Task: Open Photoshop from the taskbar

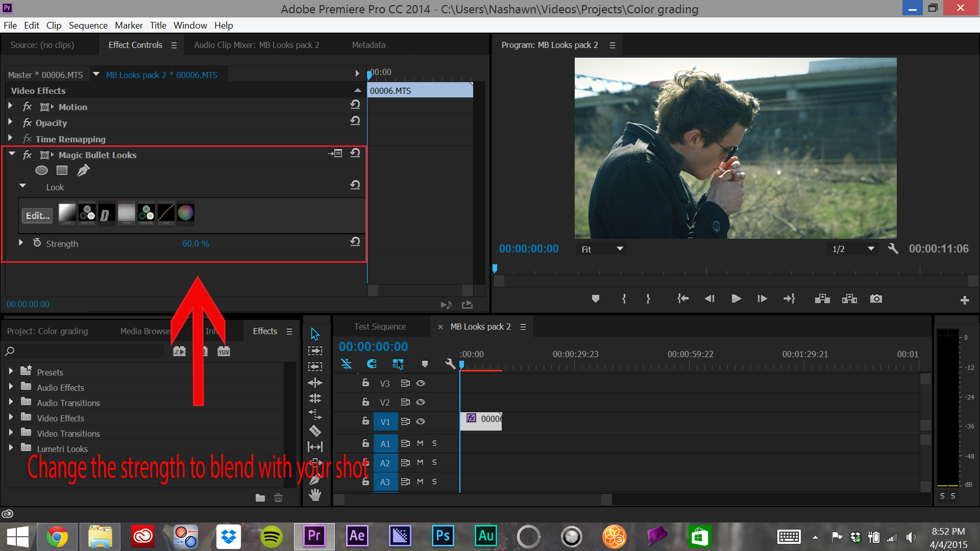Action: click(443, 536)
